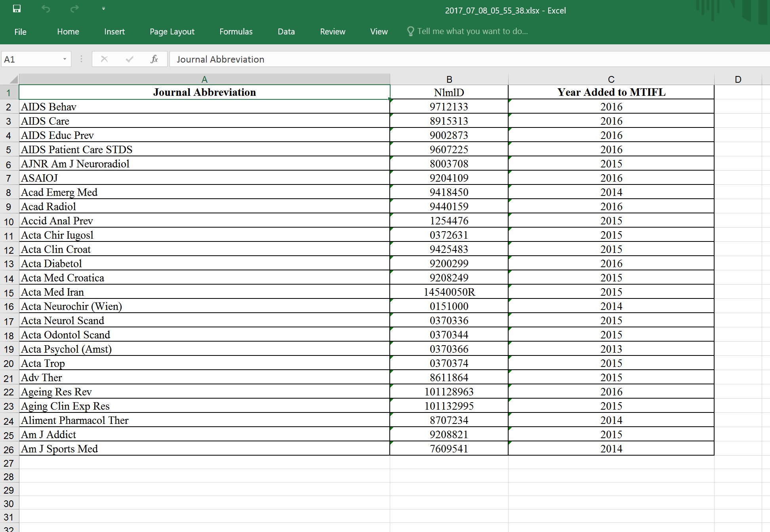770x532 pixels.
Task: Open the Page Layout tab
Action: tap(172, 32)
